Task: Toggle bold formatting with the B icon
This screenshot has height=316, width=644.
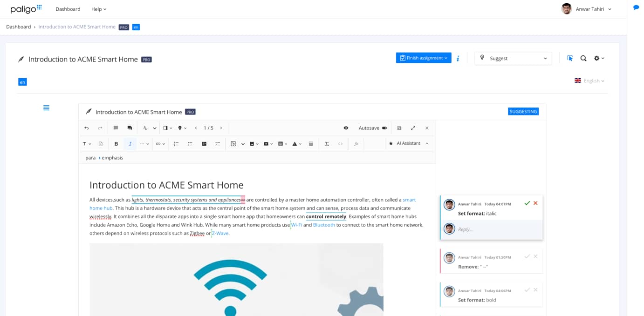Action: coord(116,143)
